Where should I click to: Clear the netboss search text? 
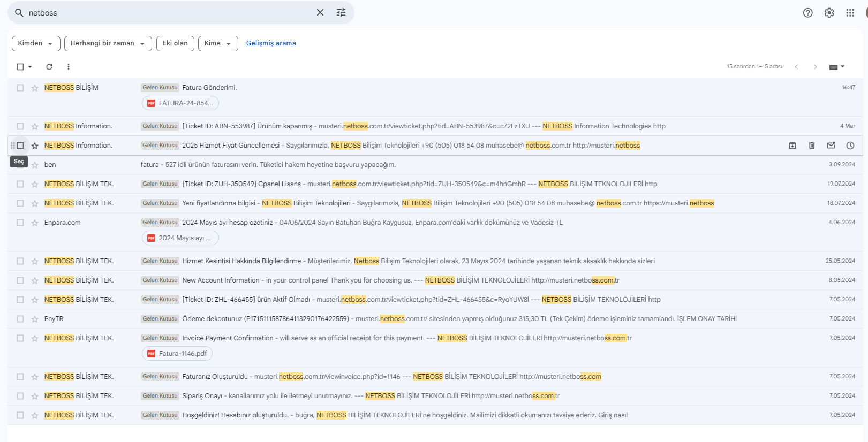coord(320,12)
